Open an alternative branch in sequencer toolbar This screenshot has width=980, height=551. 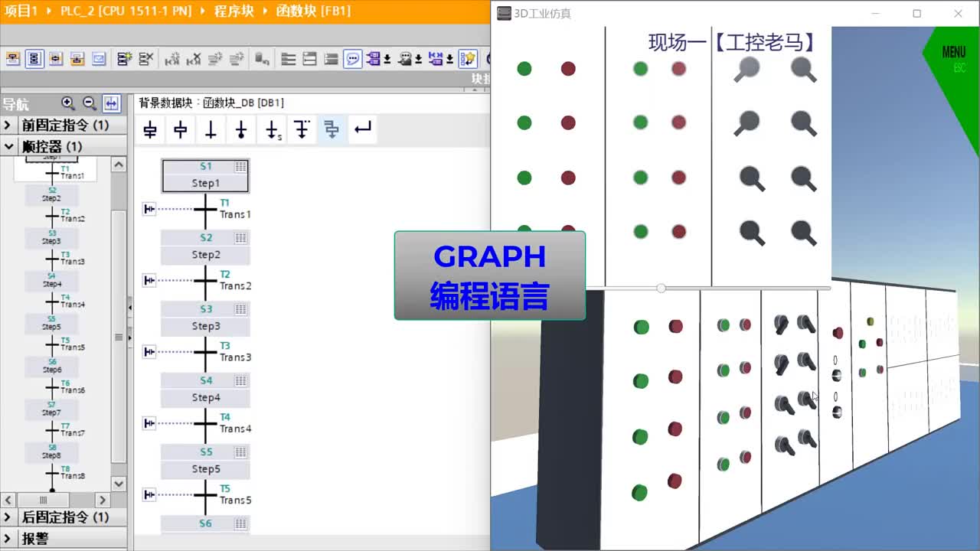coord(302,130)
